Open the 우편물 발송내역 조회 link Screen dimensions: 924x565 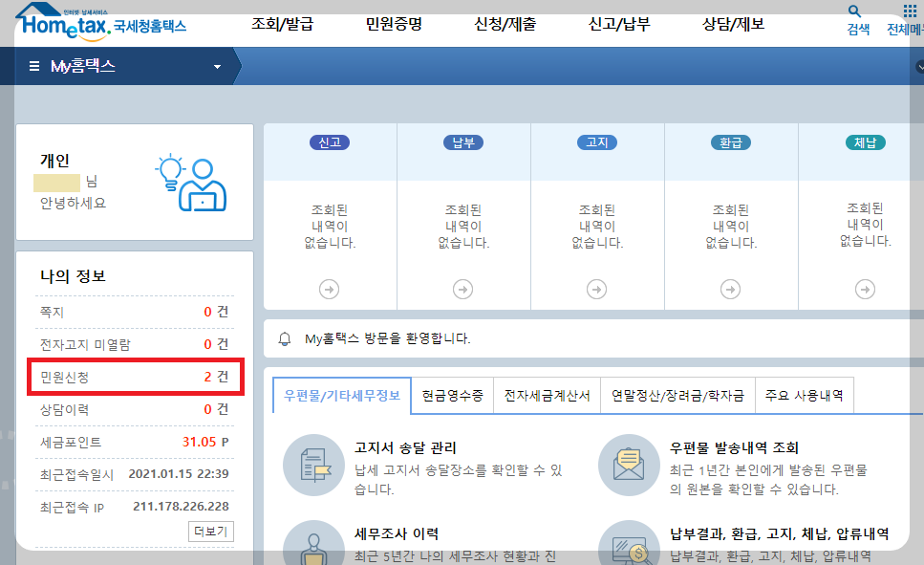coord(734,448)
